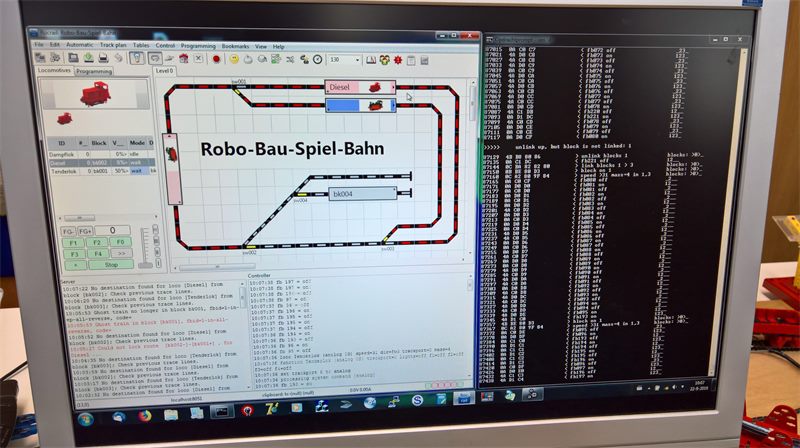Open the Programming menu
Screen dimensions: 800x448
tap(198, 46)
